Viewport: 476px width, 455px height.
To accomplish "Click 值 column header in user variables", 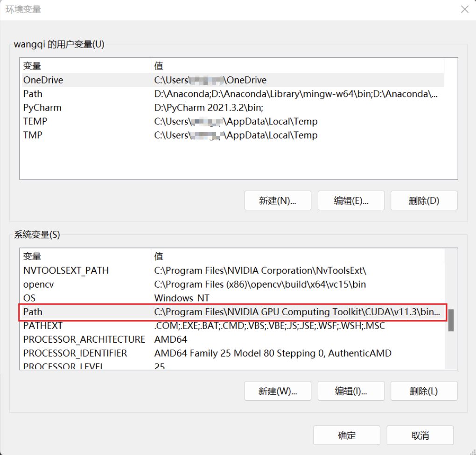I will point(298,66).
